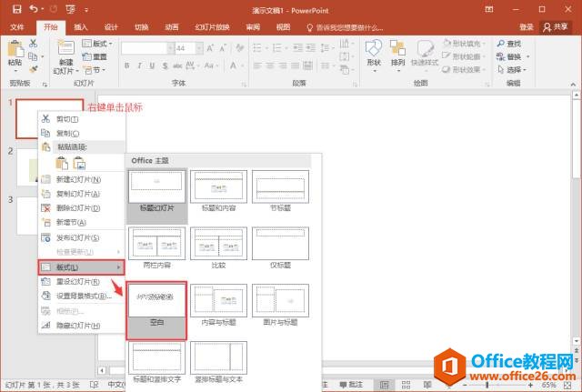Open the Shape Outline dropdown
The height and width of the screenshot is (392, 582).
[x=465, y=56]
